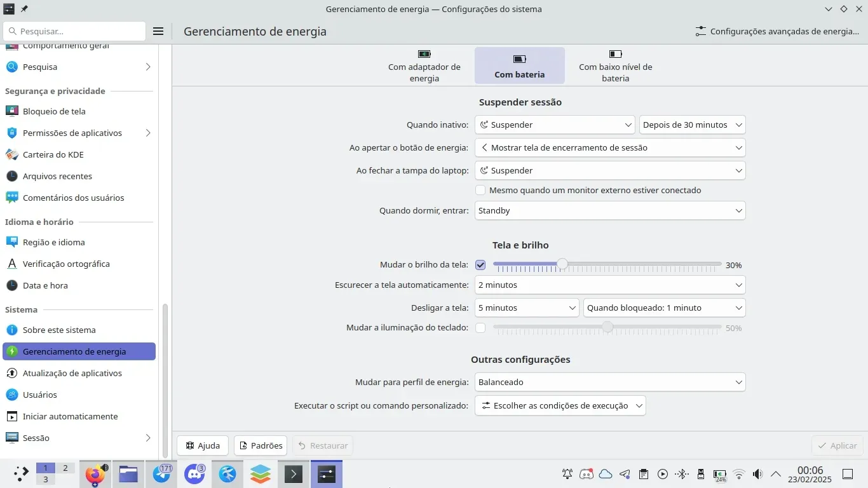Screen dimensions: 868x488
Task: Open 'Configurações avançadas de energia' button
Action: pos(777,31)
